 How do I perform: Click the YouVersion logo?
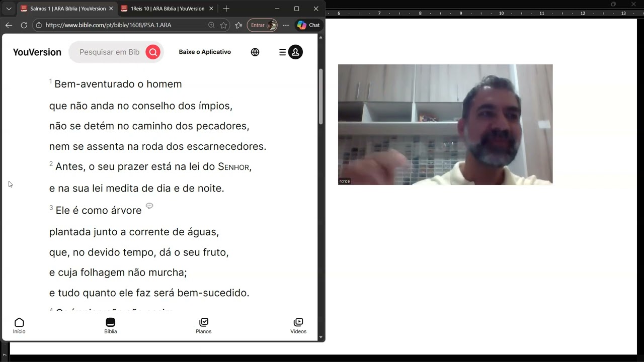click(x=37, y=52)
